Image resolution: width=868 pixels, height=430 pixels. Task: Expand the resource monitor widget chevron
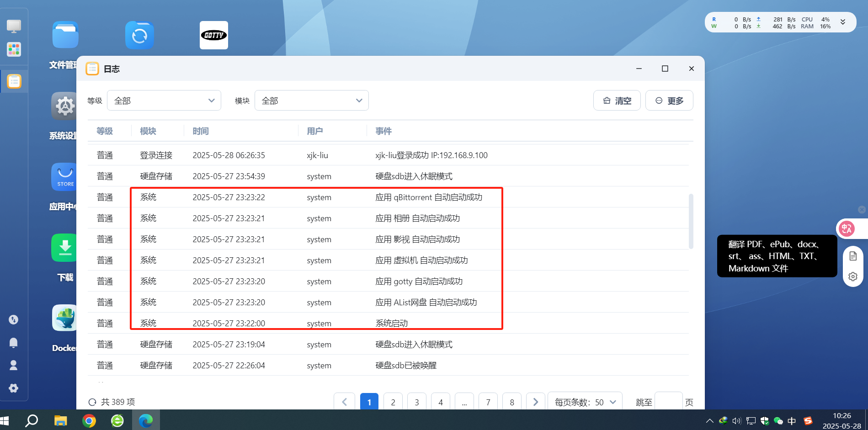843,22
